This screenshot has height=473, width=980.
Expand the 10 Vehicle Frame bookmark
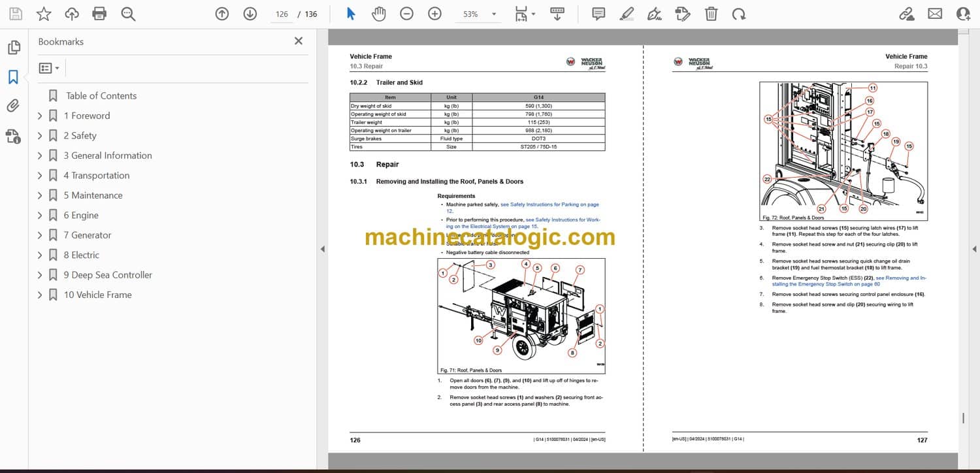coord(40,295)
